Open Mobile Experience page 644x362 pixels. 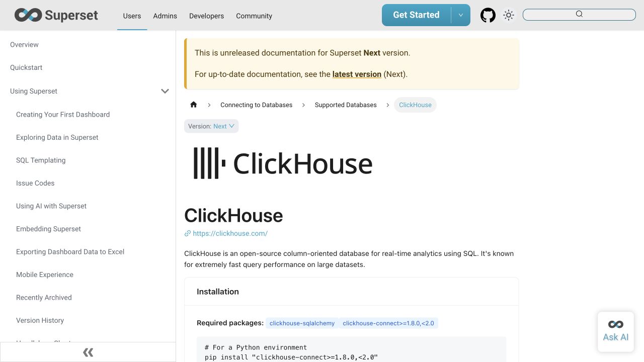(45, 275)
